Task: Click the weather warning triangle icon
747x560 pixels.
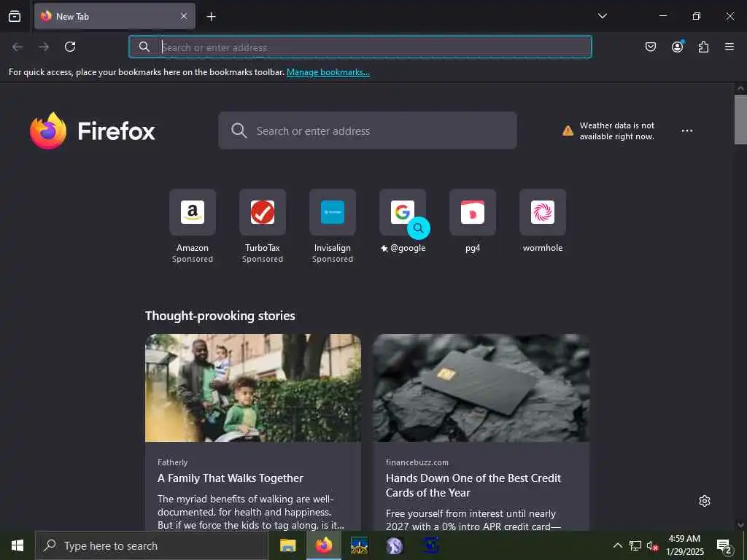Action: [x=568, y=131]
